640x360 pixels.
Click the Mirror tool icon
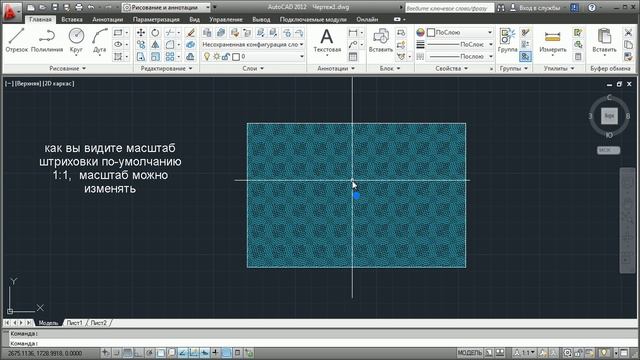tap(155, 44)
